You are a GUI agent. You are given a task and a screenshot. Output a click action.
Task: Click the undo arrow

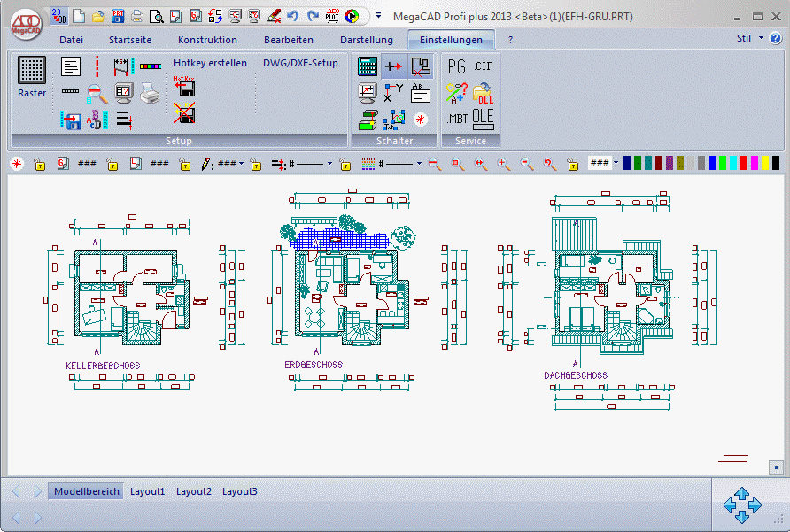pyautogui.click(x=293, y=16)
